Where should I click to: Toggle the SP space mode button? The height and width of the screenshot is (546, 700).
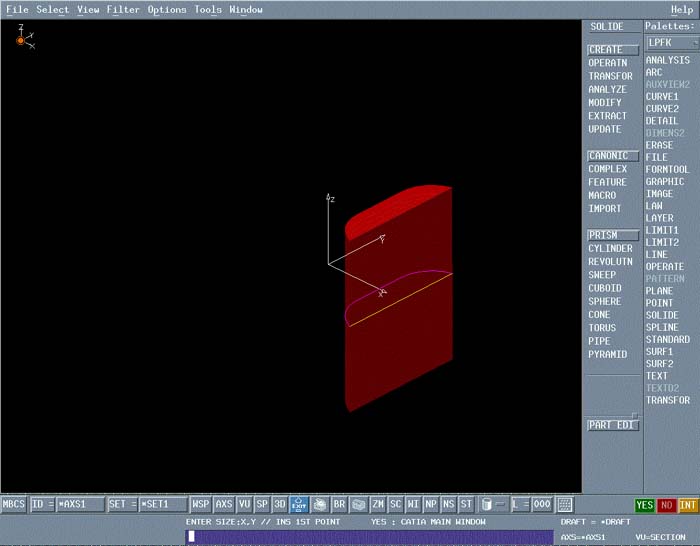pyautogui.click(x=262, y=505)
